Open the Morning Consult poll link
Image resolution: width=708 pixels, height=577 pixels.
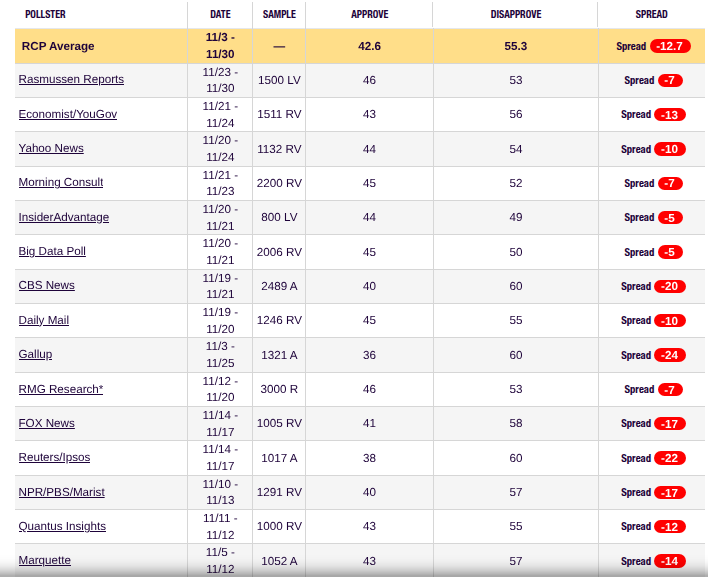pos(61,182)
